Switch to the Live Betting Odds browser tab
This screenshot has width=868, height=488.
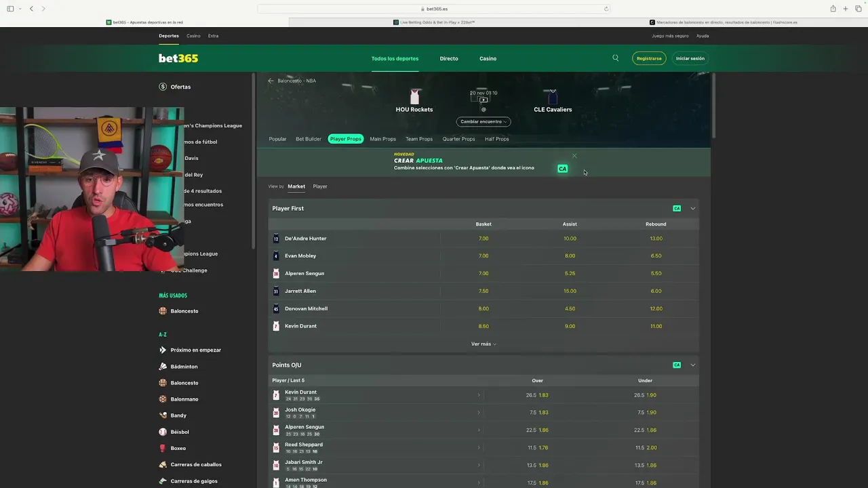point(434,22)
